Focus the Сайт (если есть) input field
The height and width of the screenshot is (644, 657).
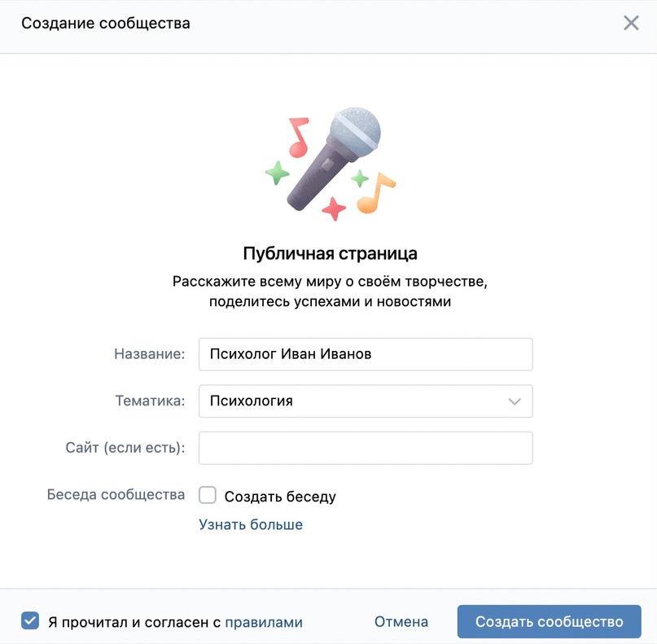[x=366, y=448]
